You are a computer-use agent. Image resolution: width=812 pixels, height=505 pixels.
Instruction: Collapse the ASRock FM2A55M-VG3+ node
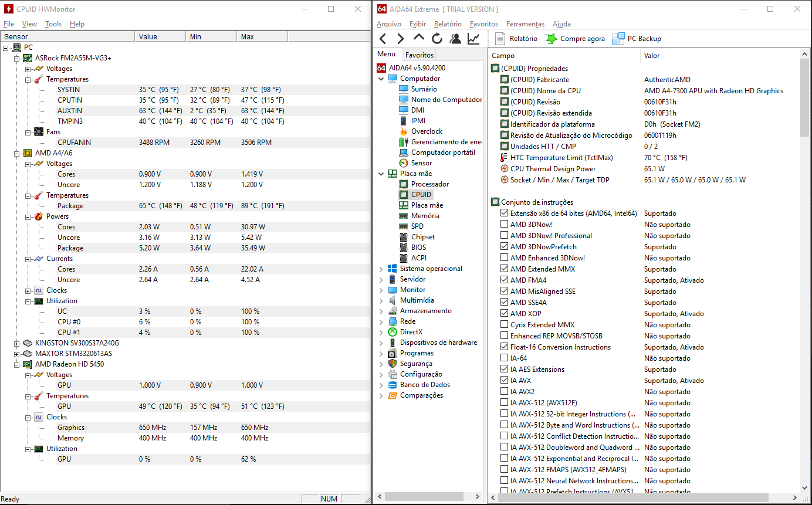(x=17, y=58)
